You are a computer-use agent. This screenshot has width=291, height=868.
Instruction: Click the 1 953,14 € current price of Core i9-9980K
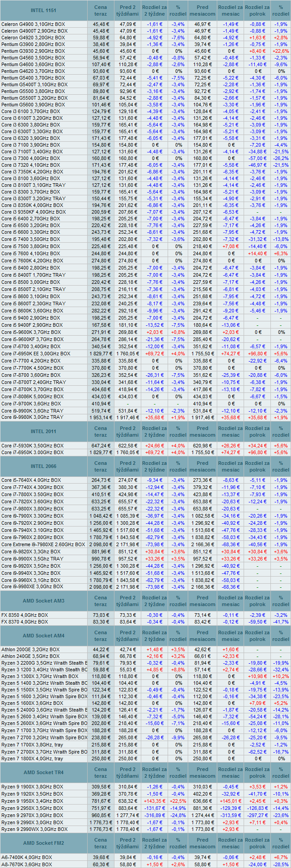[100, 417]
